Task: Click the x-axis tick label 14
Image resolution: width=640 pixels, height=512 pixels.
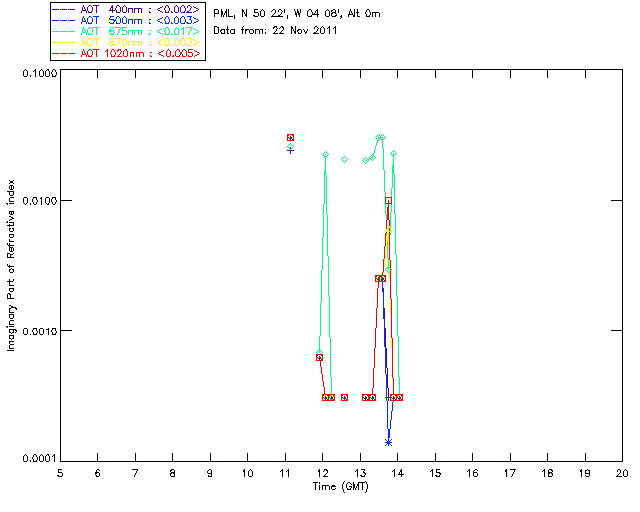Action: [x=398, y=473]
